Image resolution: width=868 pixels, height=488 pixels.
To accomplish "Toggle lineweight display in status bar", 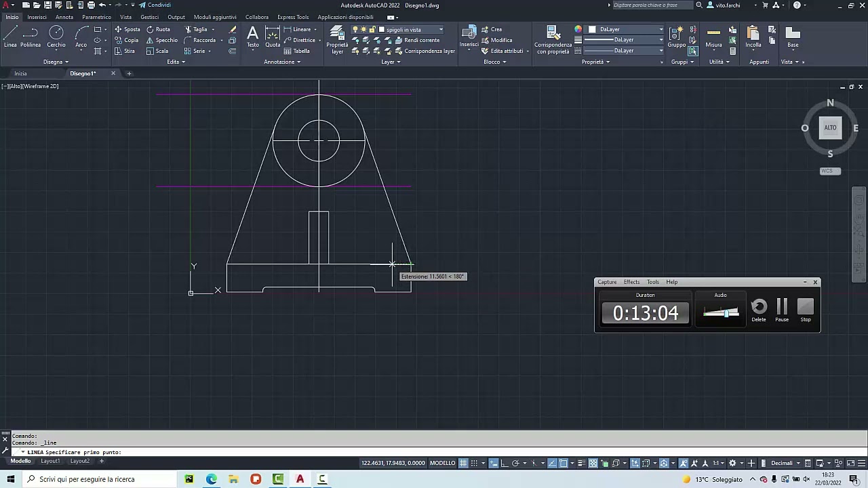I will 582,463.
